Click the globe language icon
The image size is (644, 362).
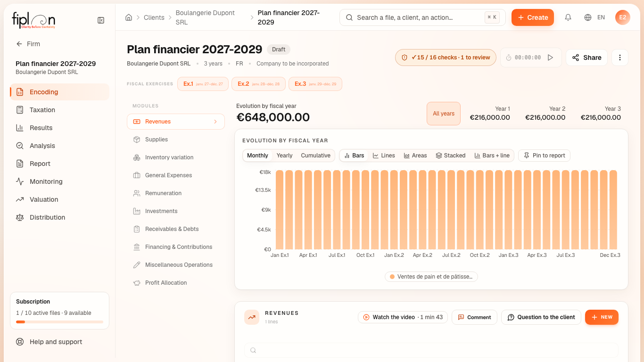click(x=588, y=17)
